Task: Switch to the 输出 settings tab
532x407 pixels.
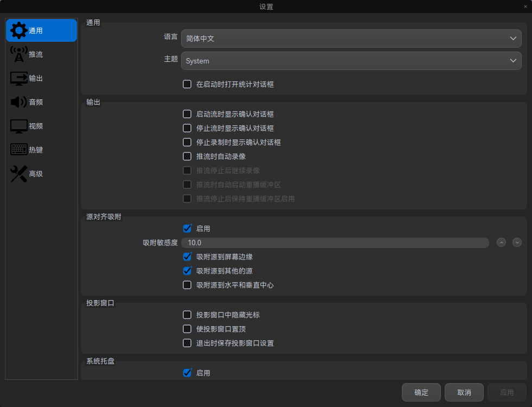Action: (41, 78)
